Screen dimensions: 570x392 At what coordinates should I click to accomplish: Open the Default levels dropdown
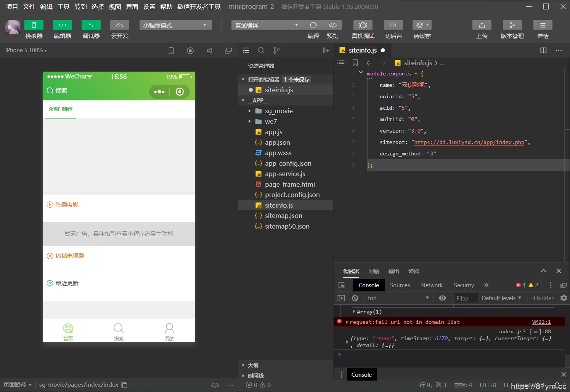tap(501, 298)
